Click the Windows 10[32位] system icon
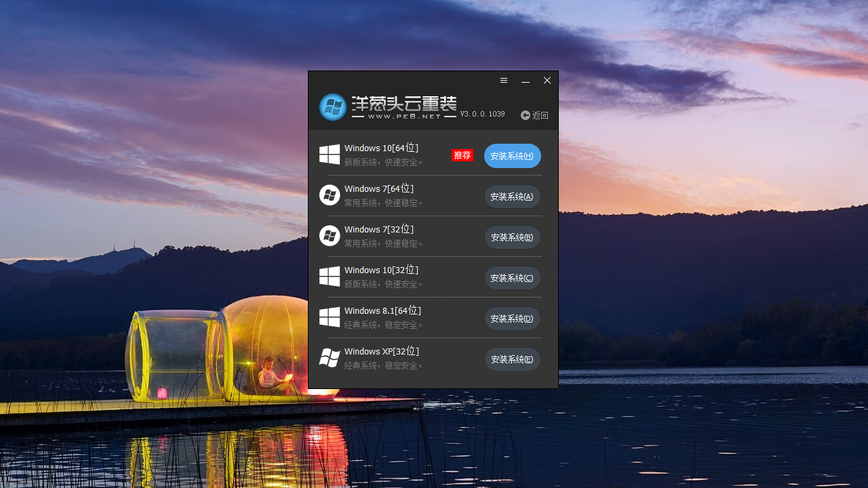868x488 pixels. tap(330, 277)
